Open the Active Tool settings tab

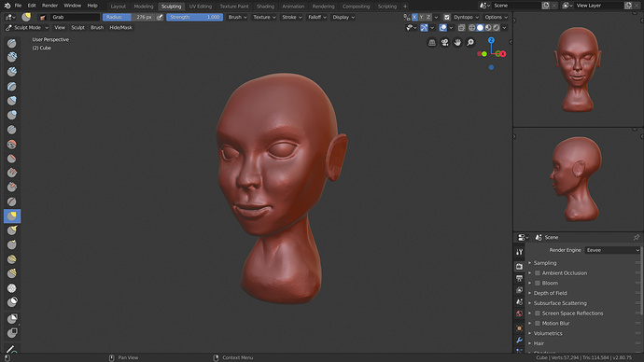(x=519, y=252)
